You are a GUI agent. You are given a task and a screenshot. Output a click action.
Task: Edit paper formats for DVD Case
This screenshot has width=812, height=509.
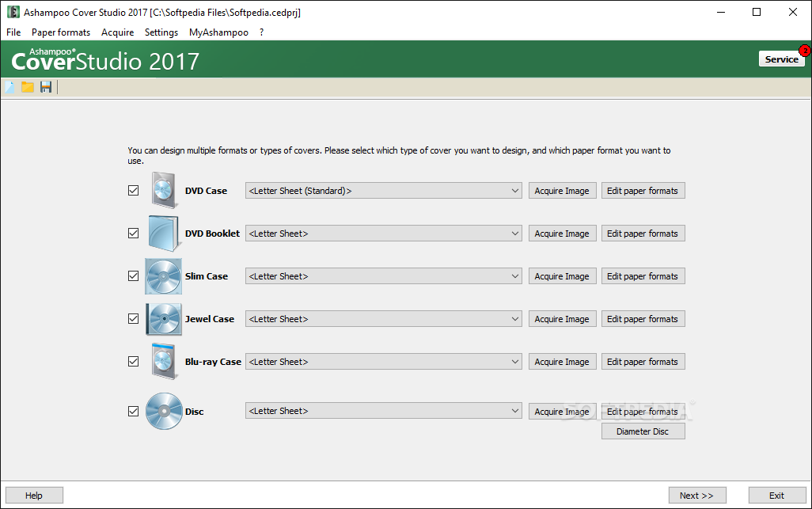(643, 191)
